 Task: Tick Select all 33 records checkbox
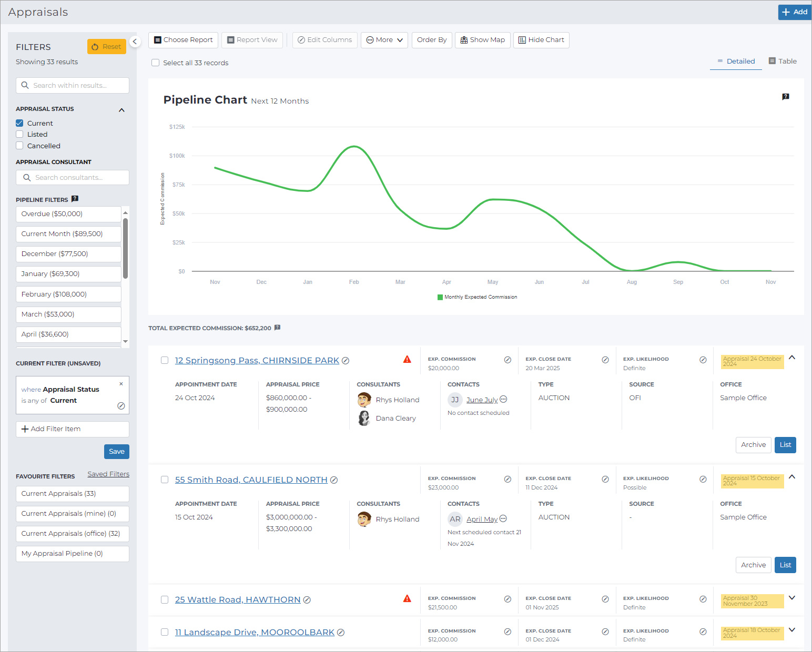click(155, 63)
